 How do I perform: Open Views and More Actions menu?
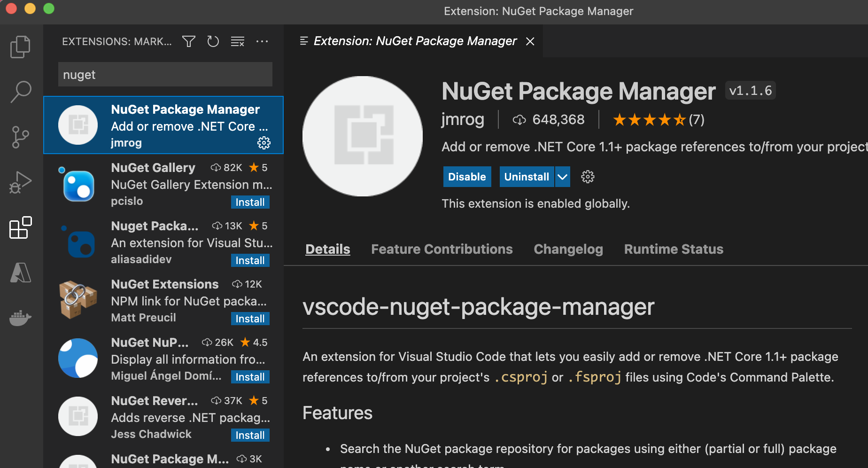262,42
